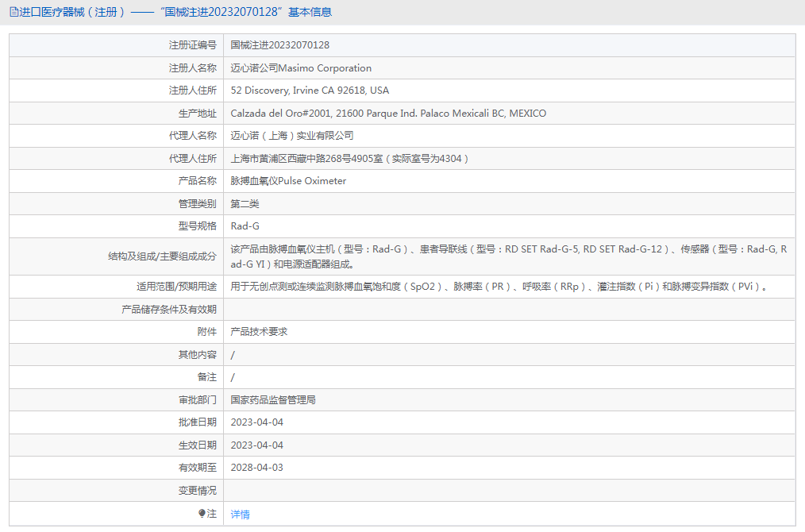
Task: Select expiry date 2028-04-03
Action: pos(256,468)
